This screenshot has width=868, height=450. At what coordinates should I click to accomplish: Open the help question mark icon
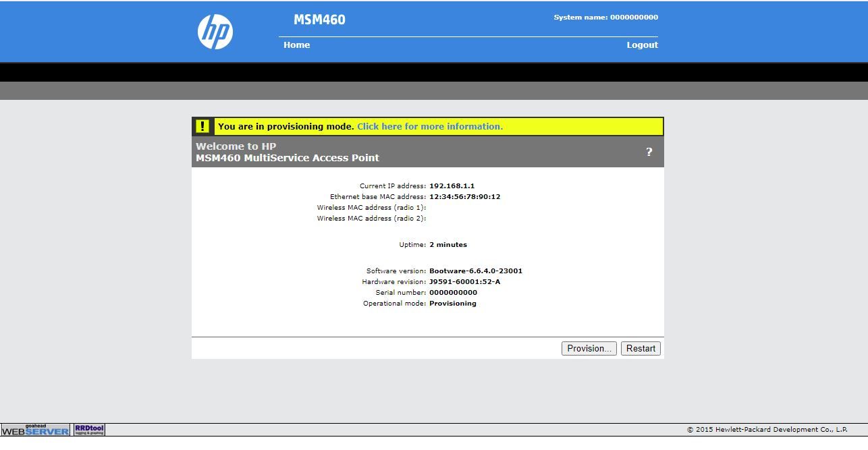649,152
